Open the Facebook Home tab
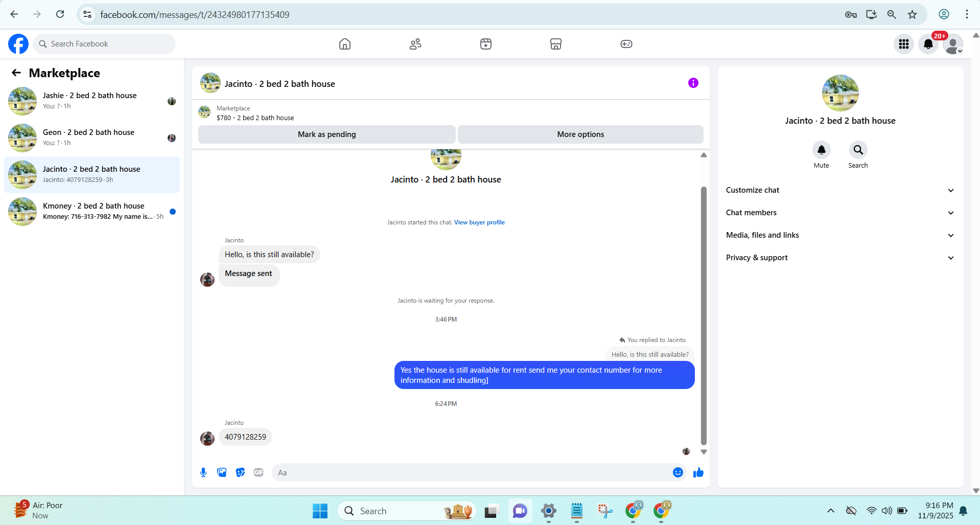980x525 pixels. 345,44
